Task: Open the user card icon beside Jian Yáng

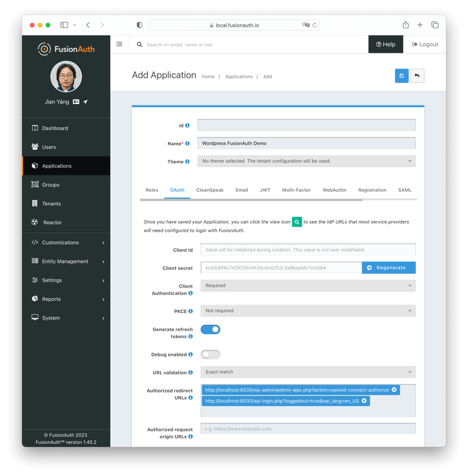Action: (x=76, y=102)
